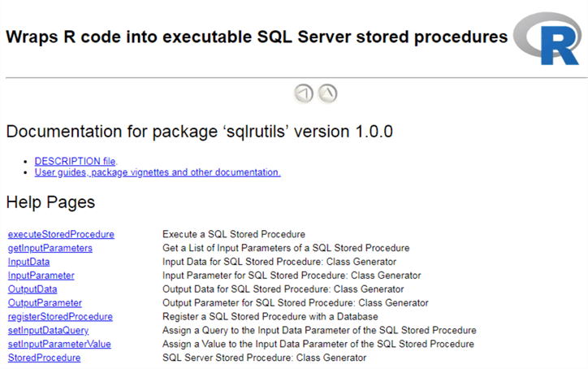Open the OutputData help page
Viewport: 588px width, 369px height.
pos(32,289)
